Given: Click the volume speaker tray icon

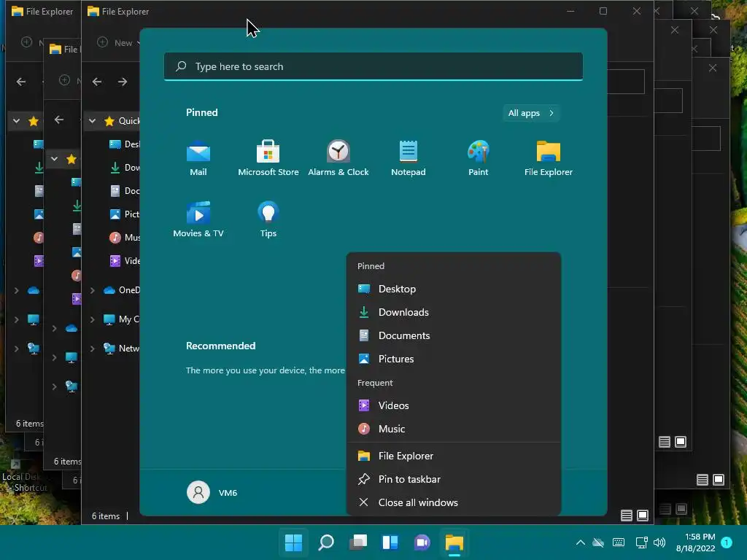Looking at the screenshot, I should [659, 542].
